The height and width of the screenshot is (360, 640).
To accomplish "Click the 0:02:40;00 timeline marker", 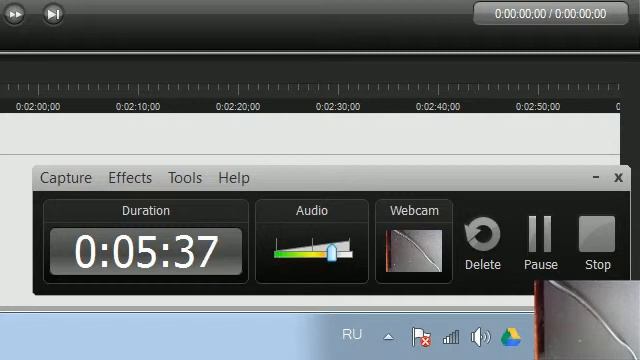I will click(438, 107).
